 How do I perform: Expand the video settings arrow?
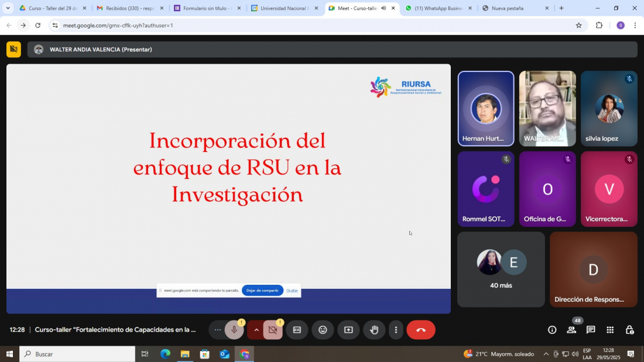[x=256, y=330]
